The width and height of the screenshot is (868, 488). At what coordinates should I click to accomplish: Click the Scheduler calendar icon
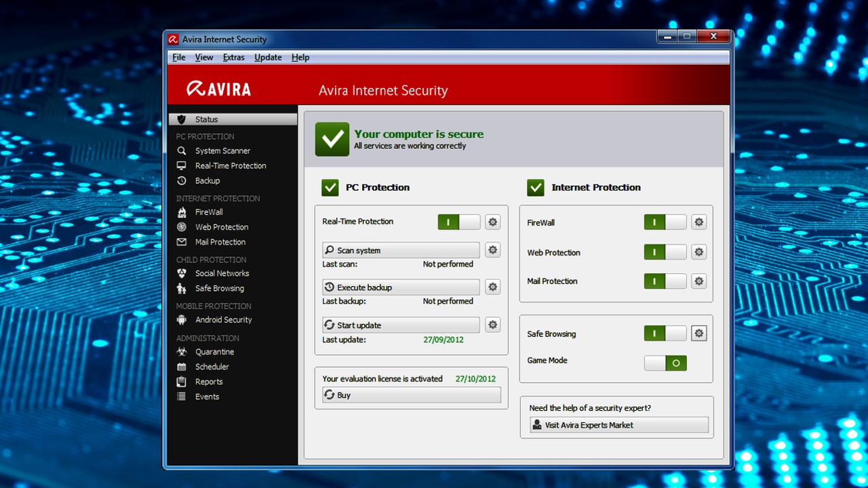(x=181, y=367)
